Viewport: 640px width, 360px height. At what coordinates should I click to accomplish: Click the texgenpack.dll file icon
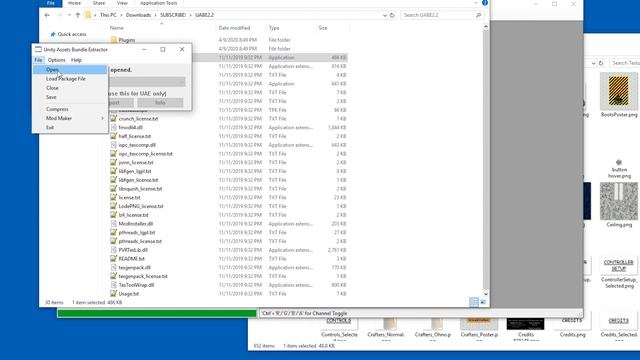pos(113,267)
